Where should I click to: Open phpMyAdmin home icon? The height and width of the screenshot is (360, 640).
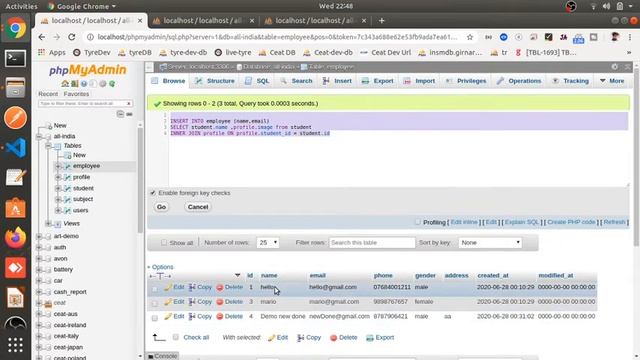[65, 83]
